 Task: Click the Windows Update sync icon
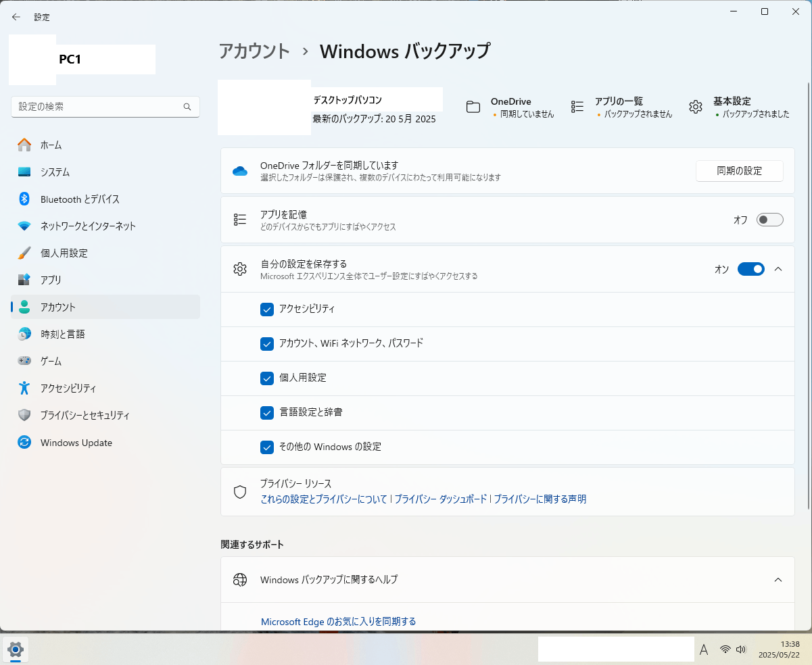[x=24, y=443]
